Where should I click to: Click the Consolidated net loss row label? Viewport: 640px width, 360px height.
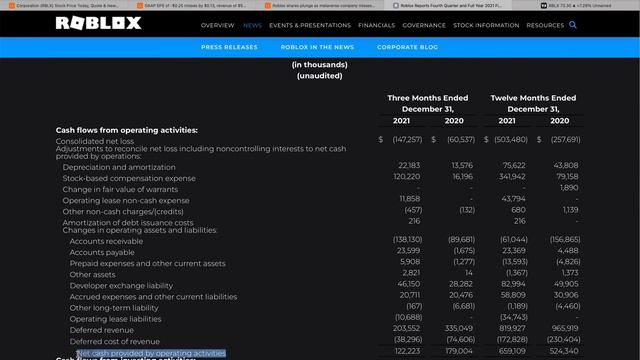click(95, 141)
